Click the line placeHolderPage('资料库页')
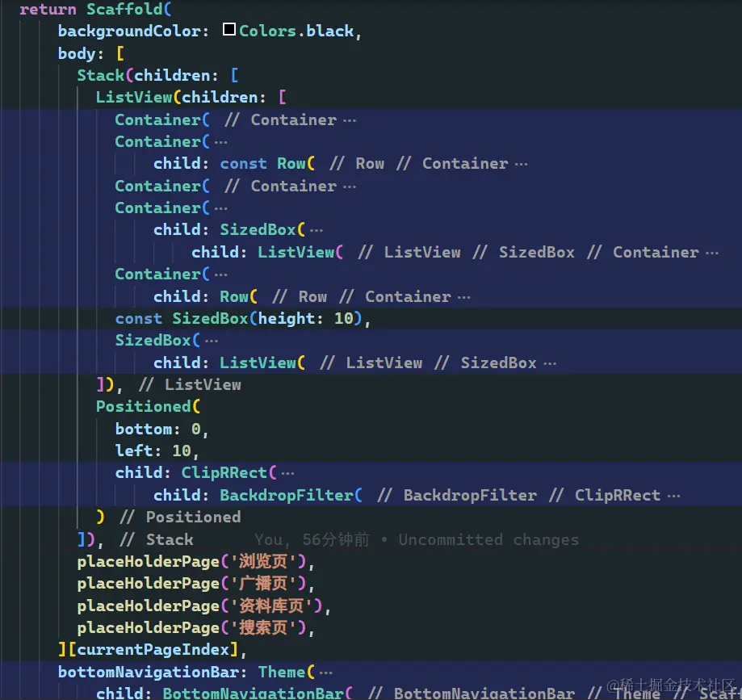The height and width of the screenshot is (700, 742). click(x=203, y=606)
